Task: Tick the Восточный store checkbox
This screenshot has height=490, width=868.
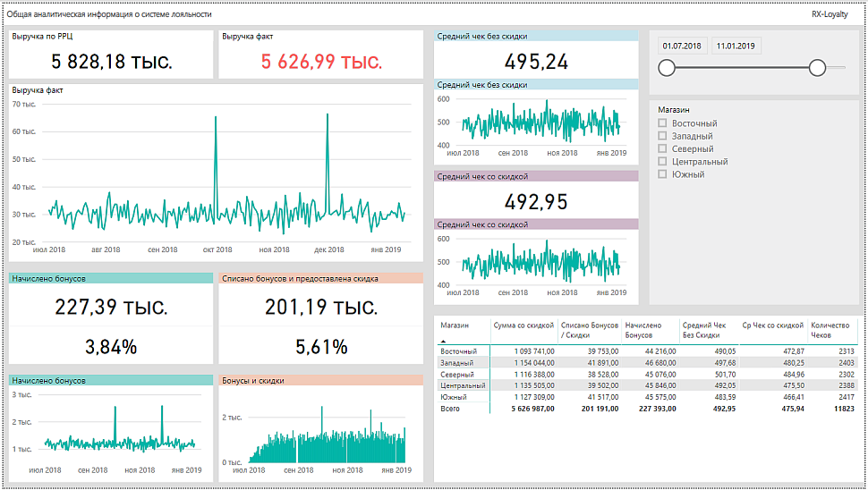Action: click(x=662, y=123)
